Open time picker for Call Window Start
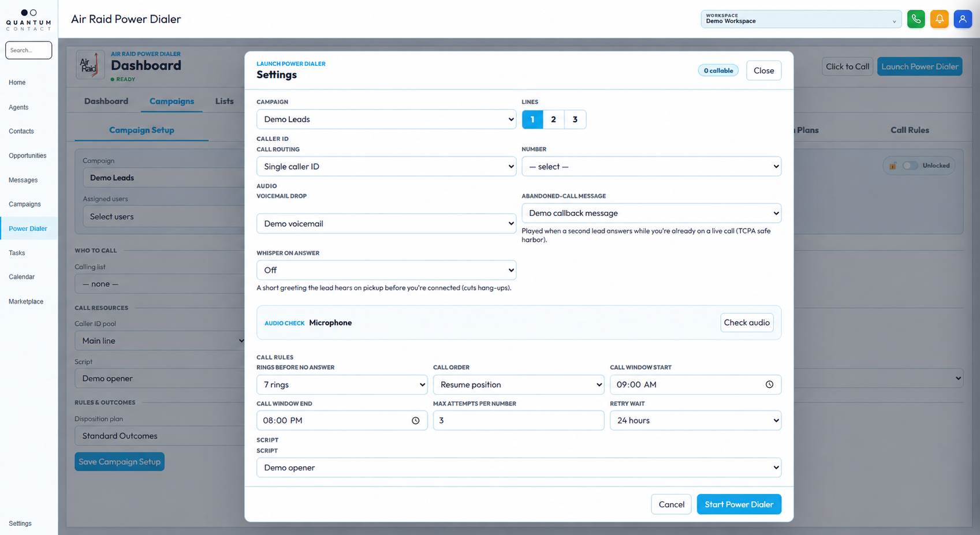 (769, 384)
